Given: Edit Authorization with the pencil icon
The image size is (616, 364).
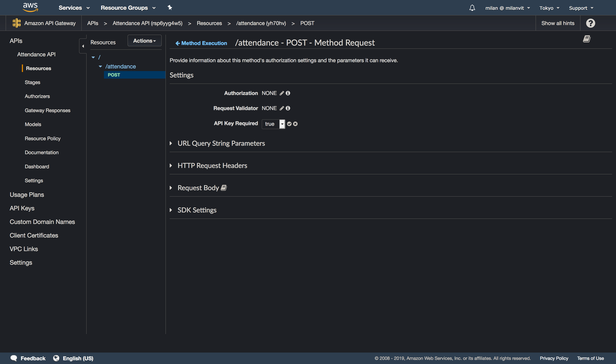Looking at the screenshot, I should click(282, 93).
